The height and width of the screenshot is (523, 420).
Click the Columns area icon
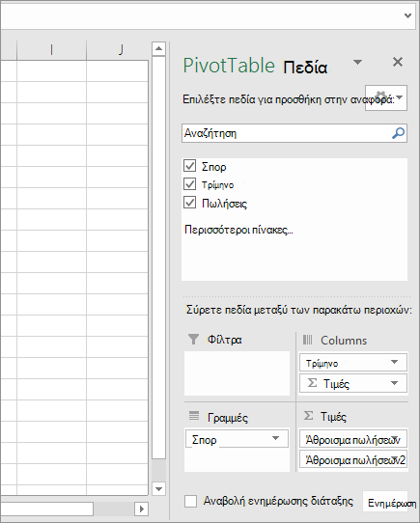coord(307,340)
